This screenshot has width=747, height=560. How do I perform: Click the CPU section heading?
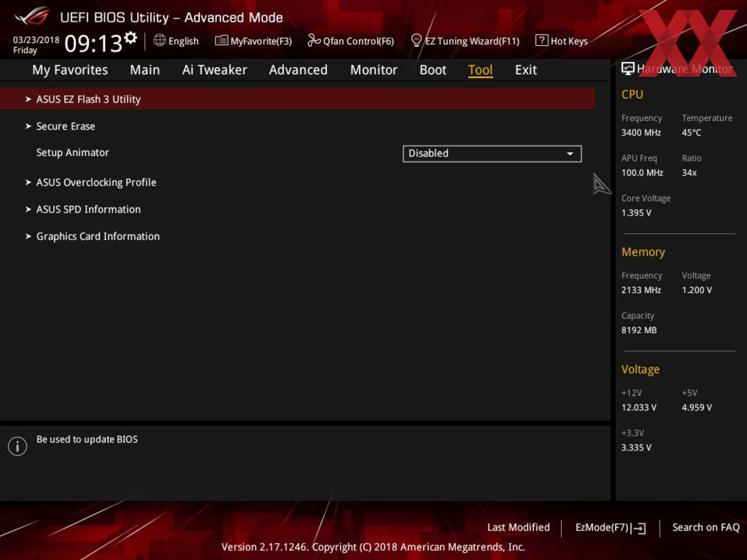632,94
